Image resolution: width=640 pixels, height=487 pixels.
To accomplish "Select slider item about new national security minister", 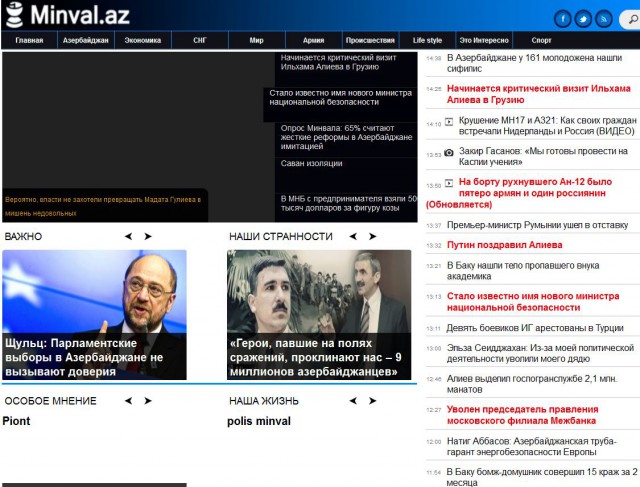I will [340, 104].
